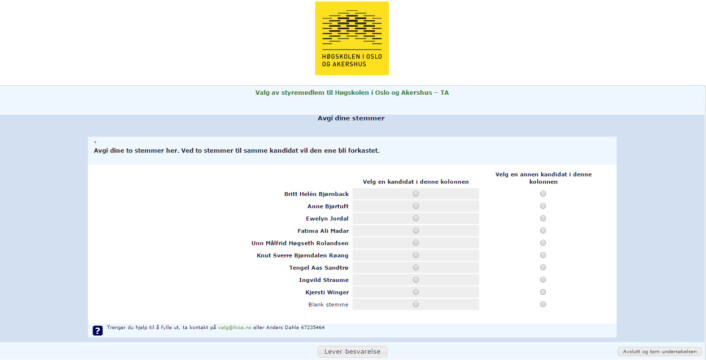Screen dimensions: 706x360
Task: Click Avslutt og tøm undersøkelsen button
Action: tap(660, 352)
